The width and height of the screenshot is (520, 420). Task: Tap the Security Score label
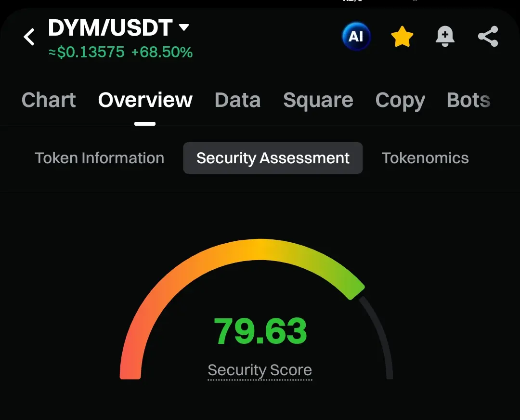pos(260,370)
